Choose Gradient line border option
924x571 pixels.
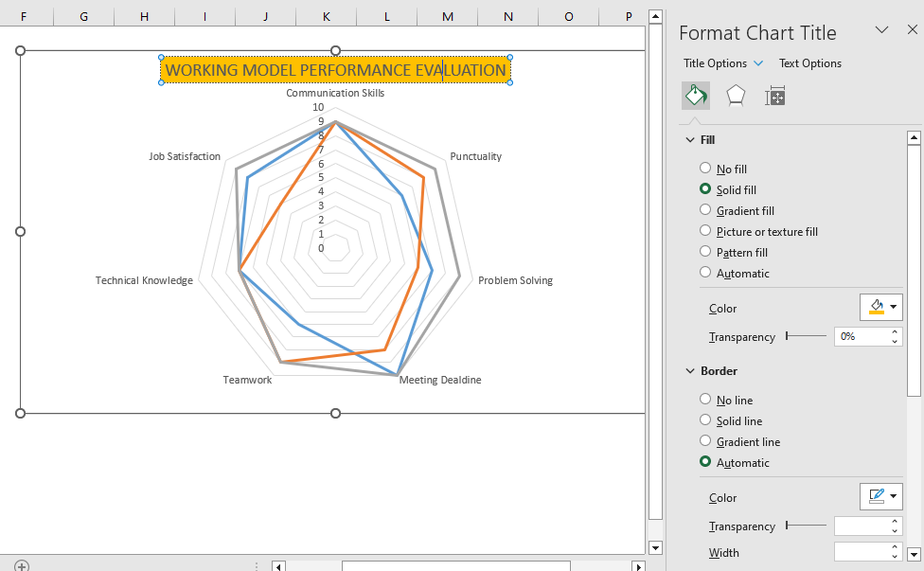(x=704, y=440)
